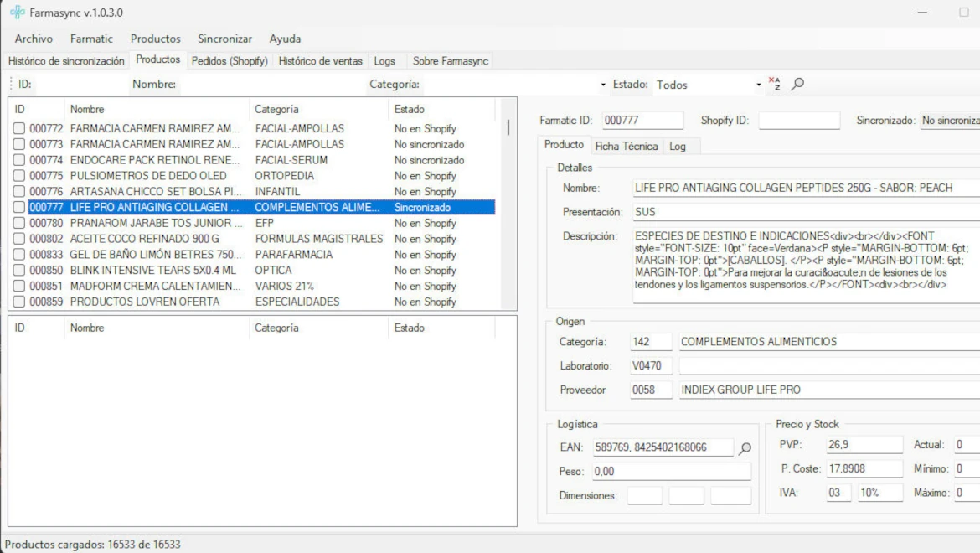
Task: Click the Presentación field showing SUS
Action: point(807,213)
